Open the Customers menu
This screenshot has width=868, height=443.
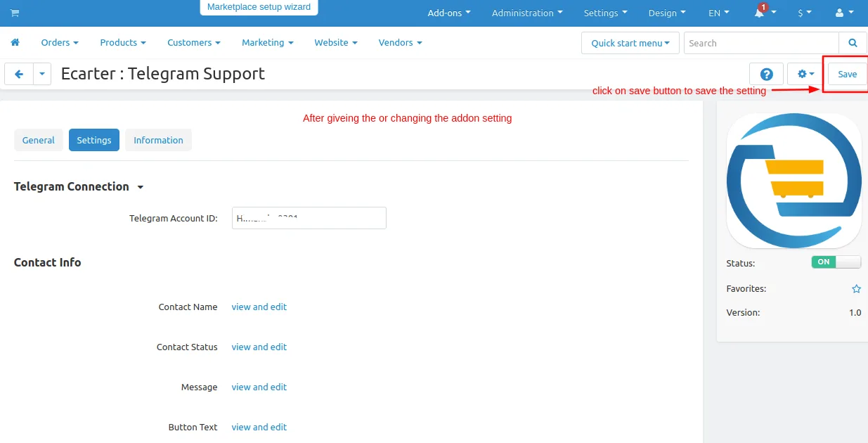pos(194,42)
